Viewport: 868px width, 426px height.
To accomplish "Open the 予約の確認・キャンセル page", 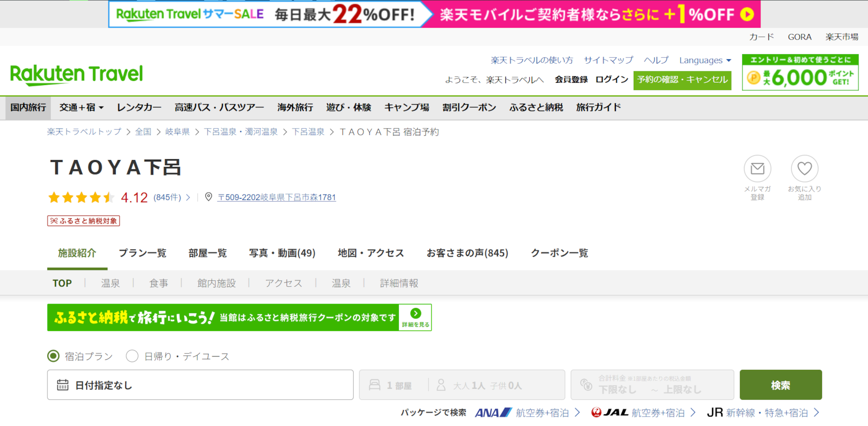I will pyautogui.click(x=682, y=80).
